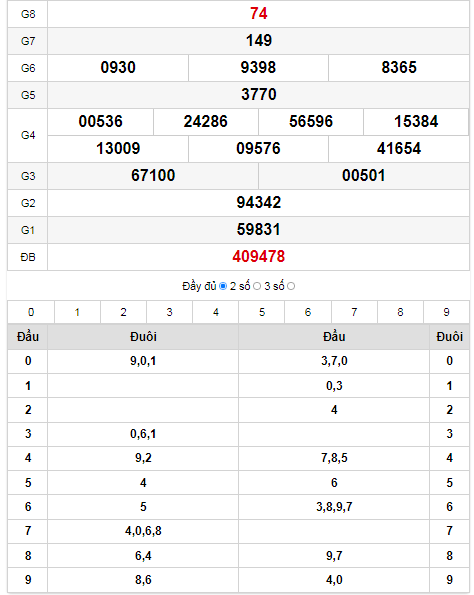Switch to digit tab 4

[x=216, y=312]
